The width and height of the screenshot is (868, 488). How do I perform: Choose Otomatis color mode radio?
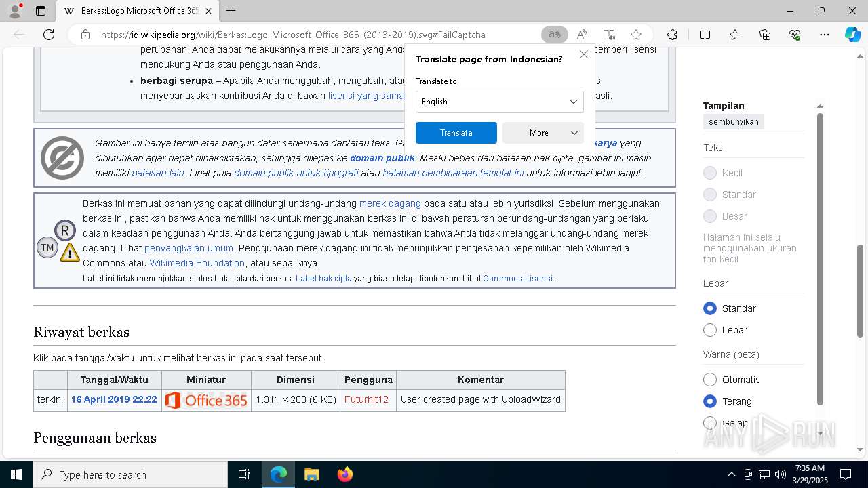point(710,380)
